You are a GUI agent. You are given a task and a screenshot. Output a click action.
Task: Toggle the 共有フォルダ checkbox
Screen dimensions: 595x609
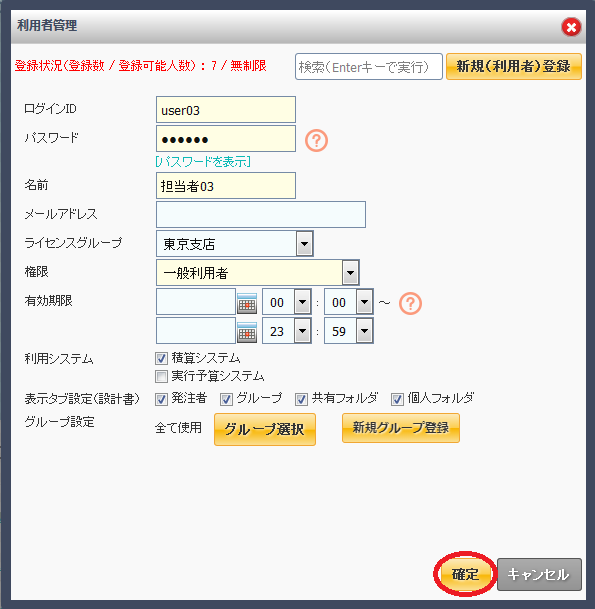(301, 399)
